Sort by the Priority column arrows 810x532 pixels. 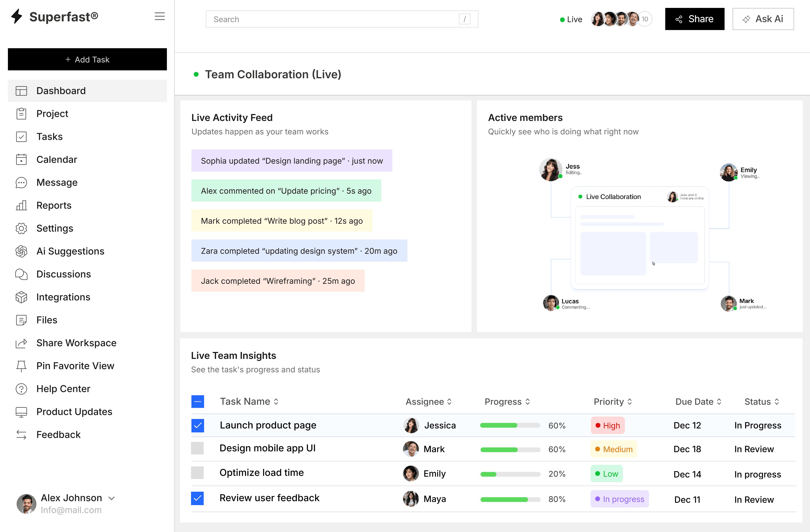pyautogui.click(x=630, y=402)
